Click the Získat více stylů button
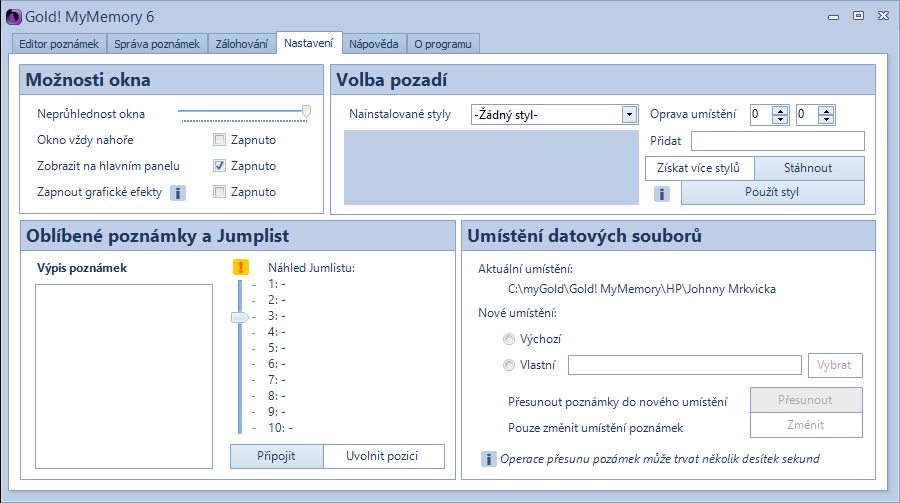This screenshot has width=900, height=503. [x=699, y=168]
